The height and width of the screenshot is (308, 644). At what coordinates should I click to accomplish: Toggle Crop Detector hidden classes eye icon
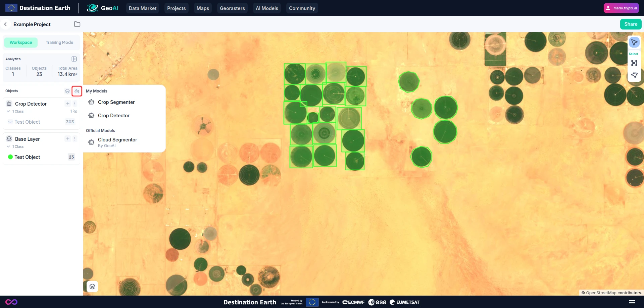[x=75, y=111]
